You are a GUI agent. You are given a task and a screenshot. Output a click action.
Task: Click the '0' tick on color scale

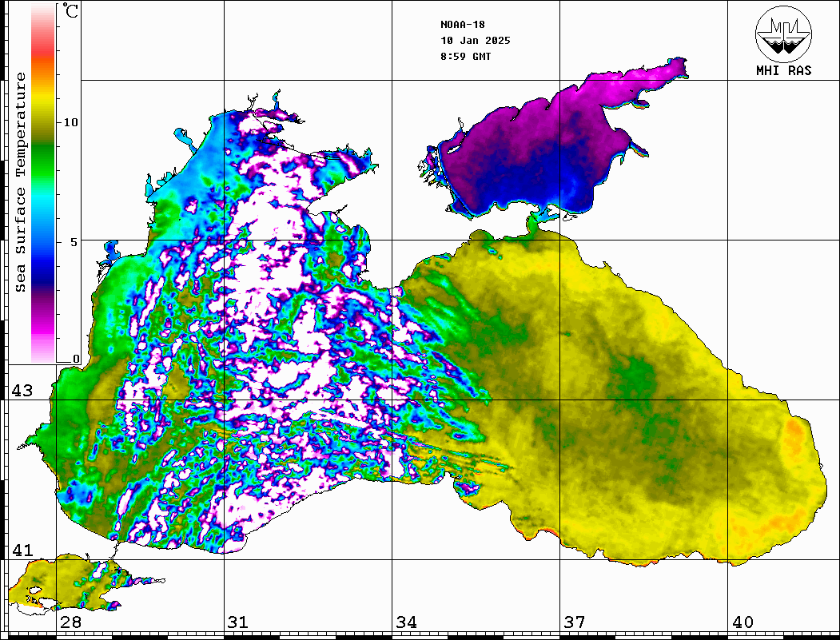(x=76, y=360)
